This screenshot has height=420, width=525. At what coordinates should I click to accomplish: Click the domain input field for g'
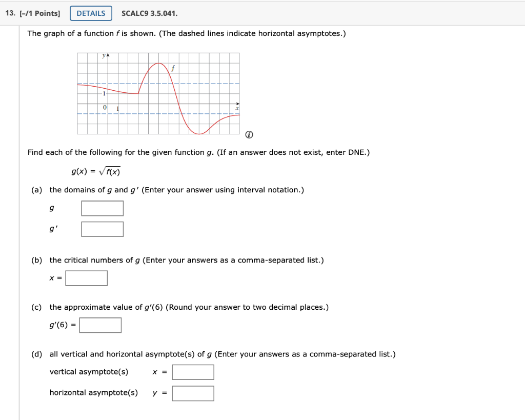(102, 229)
